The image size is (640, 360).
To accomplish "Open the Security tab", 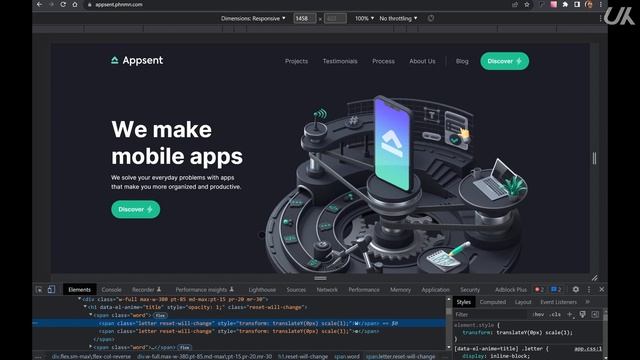I will click(470, 289).
